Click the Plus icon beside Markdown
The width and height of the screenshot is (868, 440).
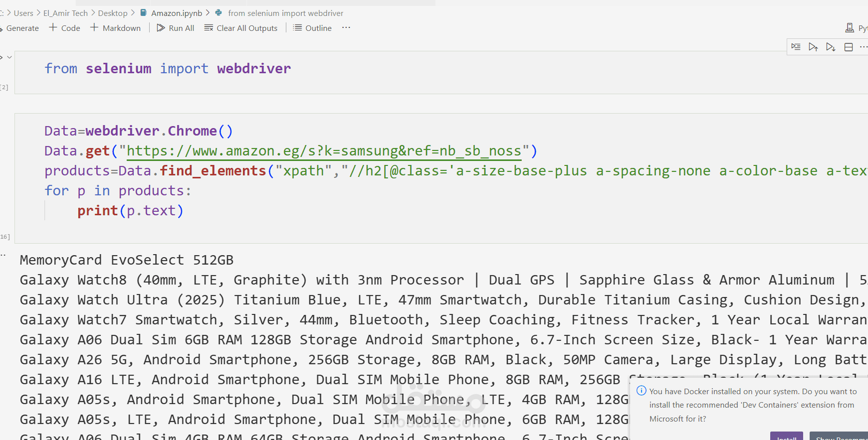[x=94, y=27]
